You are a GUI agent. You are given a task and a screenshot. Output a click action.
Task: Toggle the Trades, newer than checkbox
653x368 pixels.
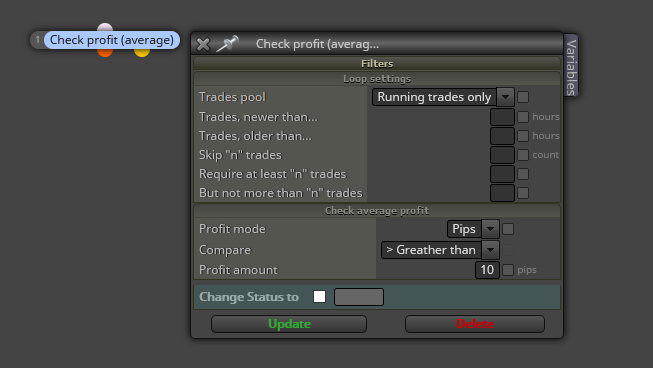coord(523,117)
